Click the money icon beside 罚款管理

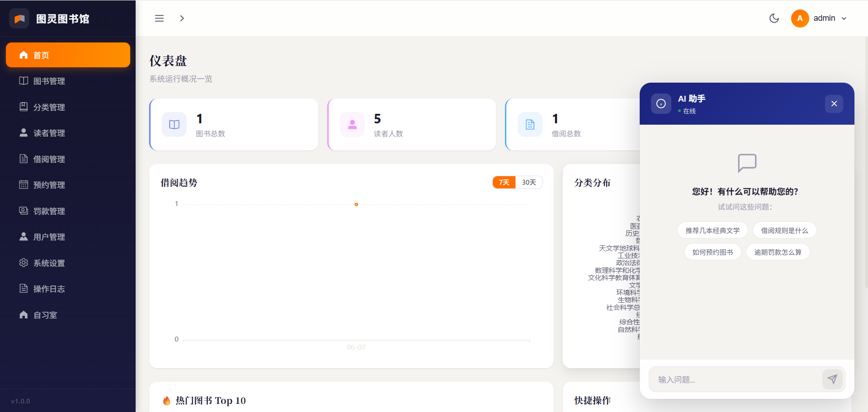click(x=24, y=211)
